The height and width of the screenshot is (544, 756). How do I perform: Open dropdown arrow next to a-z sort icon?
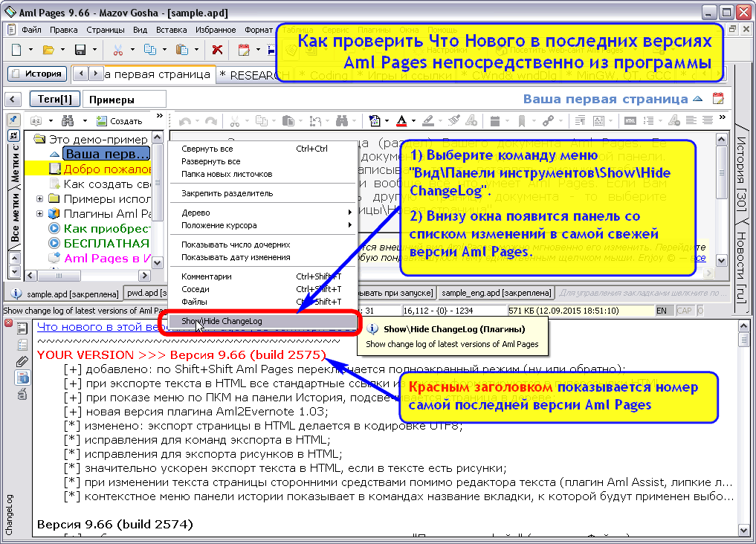click(50, 120)
